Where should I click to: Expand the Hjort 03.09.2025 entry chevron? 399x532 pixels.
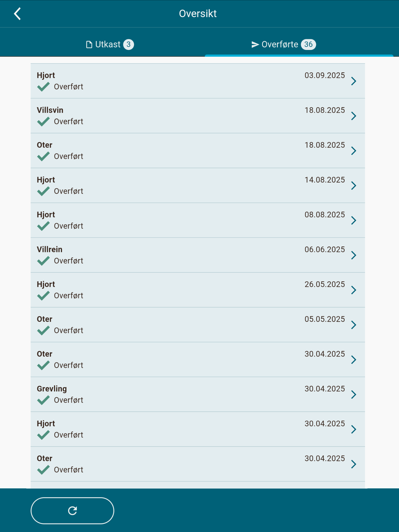coord(354,81)
